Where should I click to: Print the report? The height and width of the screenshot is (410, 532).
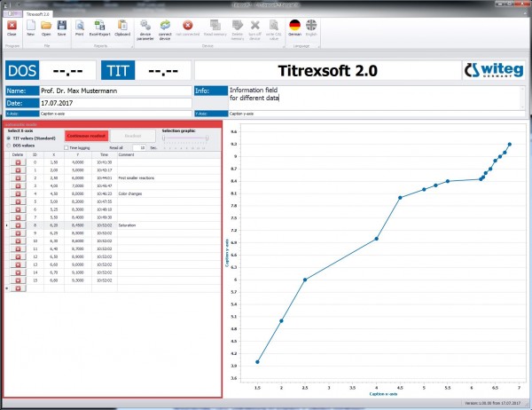(80, 26)
